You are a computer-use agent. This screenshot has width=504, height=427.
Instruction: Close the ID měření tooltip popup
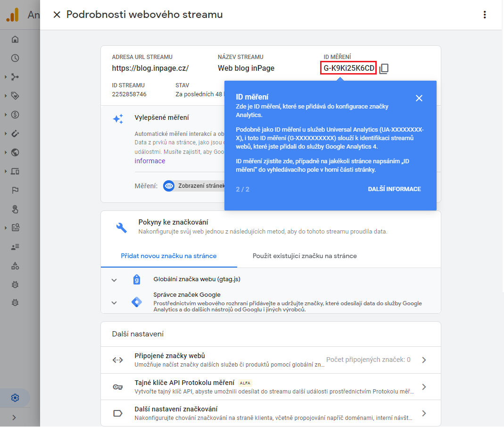click(x=419, y=98)
